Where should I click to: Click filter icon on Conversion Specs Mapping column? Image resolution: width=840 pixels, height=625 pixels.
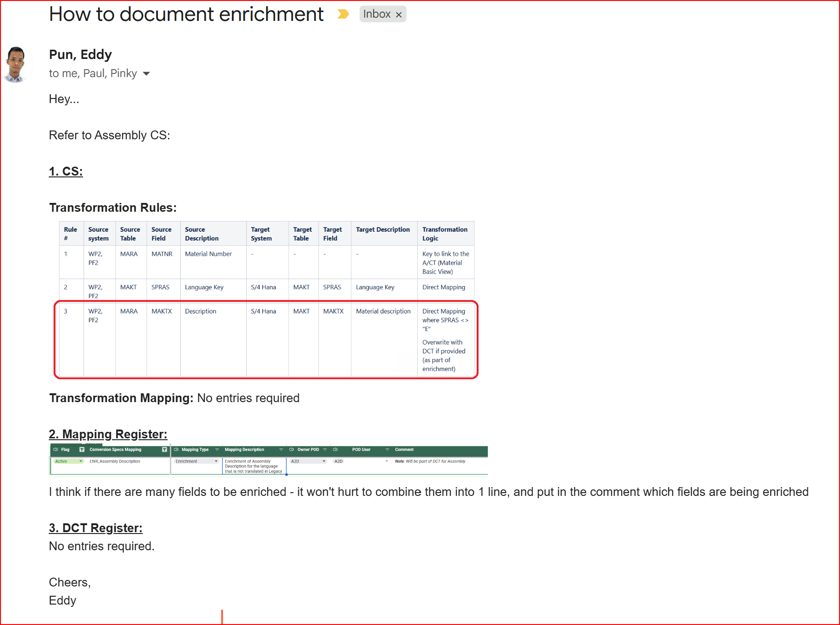pyautogui.click(x=164, y=449)
